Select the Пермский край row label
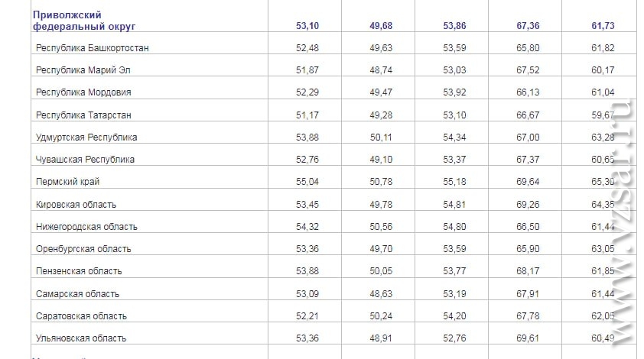Viewport: 644px width, 359px height. (68, 182)
